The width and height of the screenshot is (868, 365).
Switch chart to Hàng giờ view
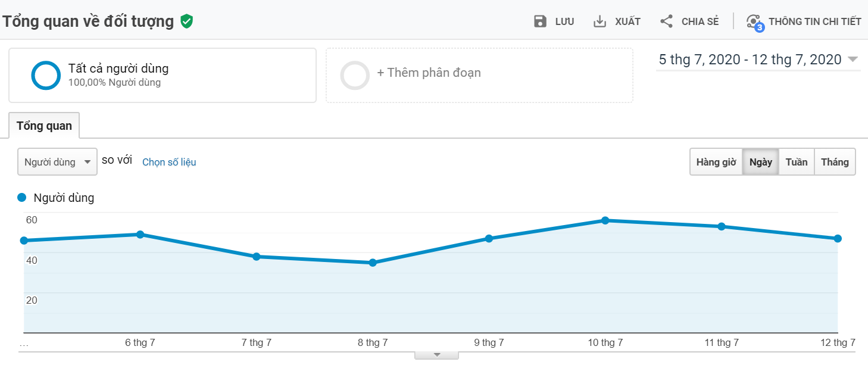point(716,162)
